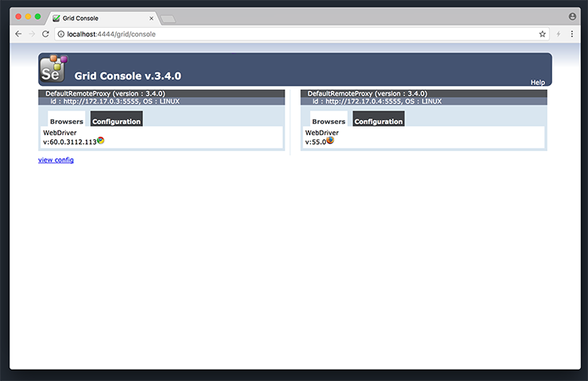Screen dimensions: 588x381
Task: Open Browsers tab for node 172.17.0.4
Action: pos(328,119)
